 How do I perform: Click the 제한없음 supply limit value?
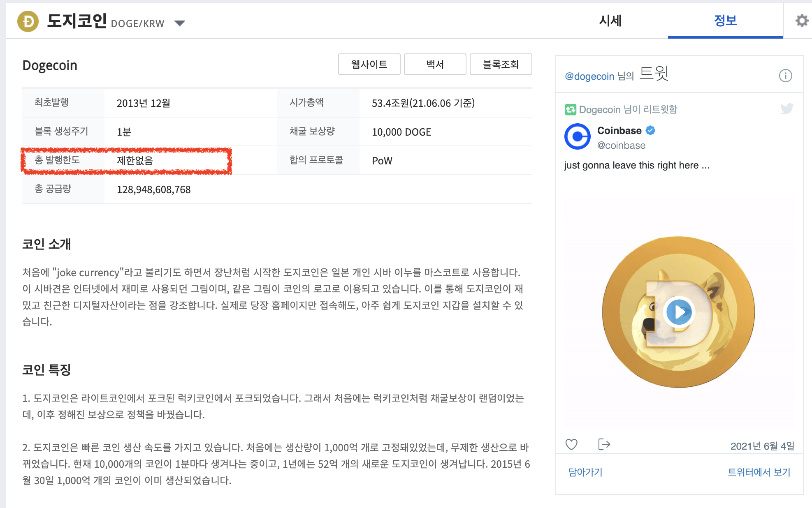point(135,161)
